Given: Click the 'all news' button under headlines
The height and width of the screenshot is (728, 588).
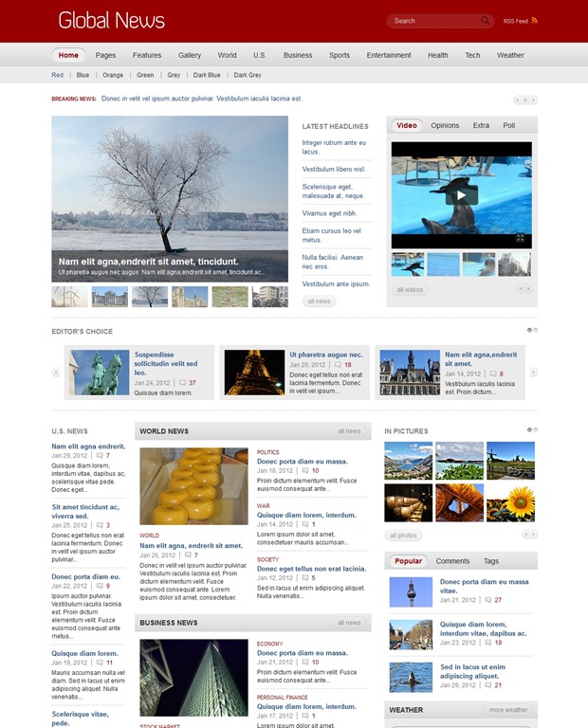Looking at the screenshot, I should click(x=320, y=300).
